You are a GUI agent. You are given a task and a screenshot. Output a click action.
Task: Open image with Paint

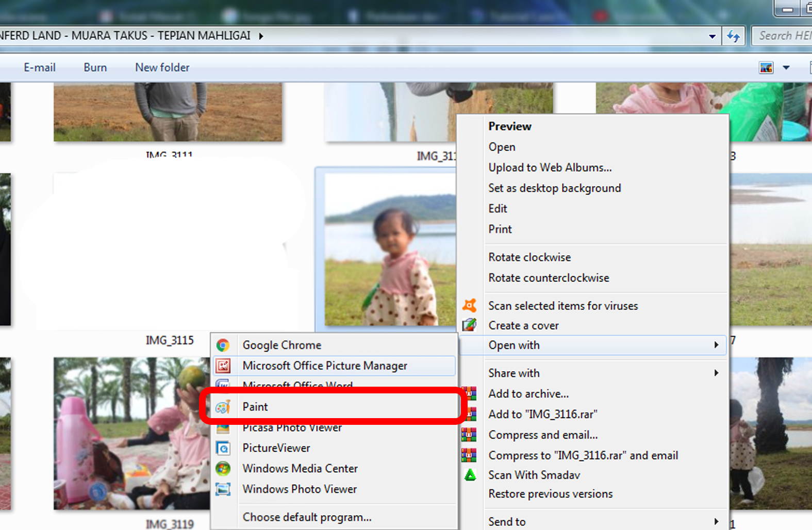[x=334, y=407]
